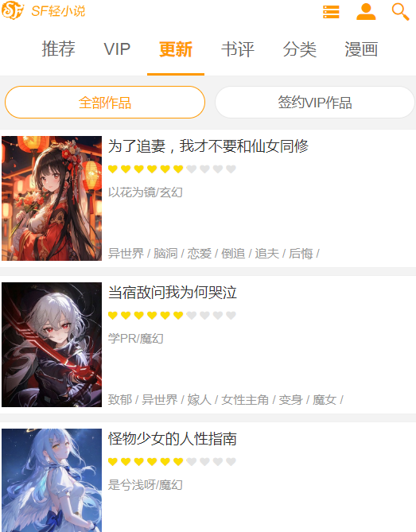
Task: Click the SF logo icon
Action: point(13,10)
